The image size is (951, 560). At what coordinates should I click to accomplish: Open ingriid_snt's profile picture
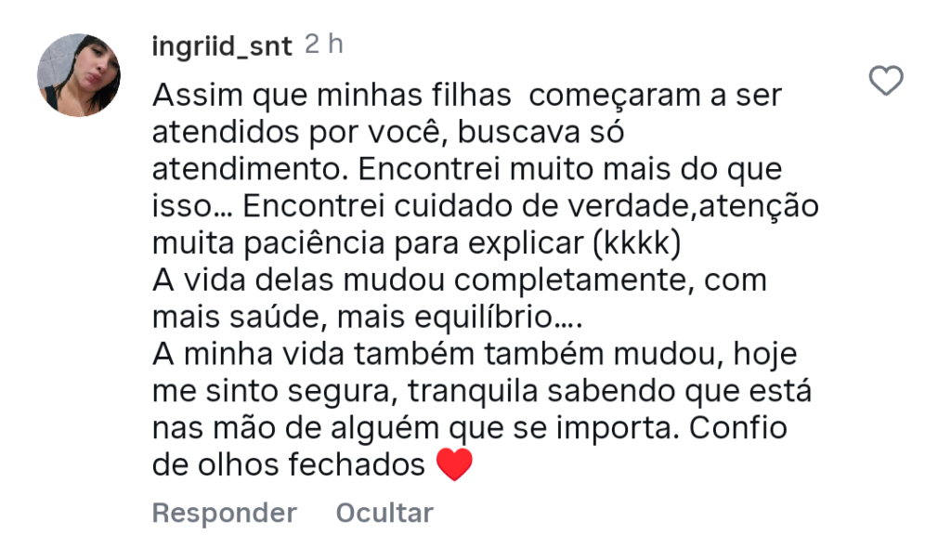(x=79, y=75)
